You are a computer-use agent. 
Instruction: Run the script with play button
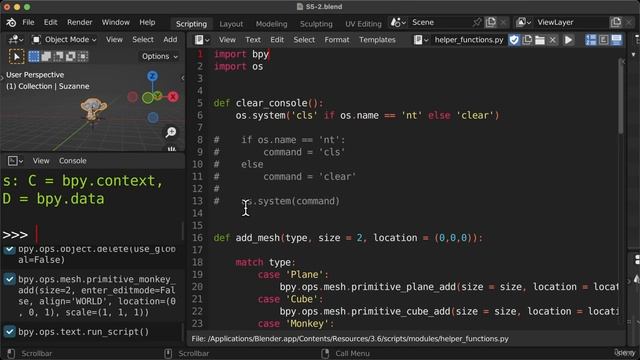(x=568, y=40)
